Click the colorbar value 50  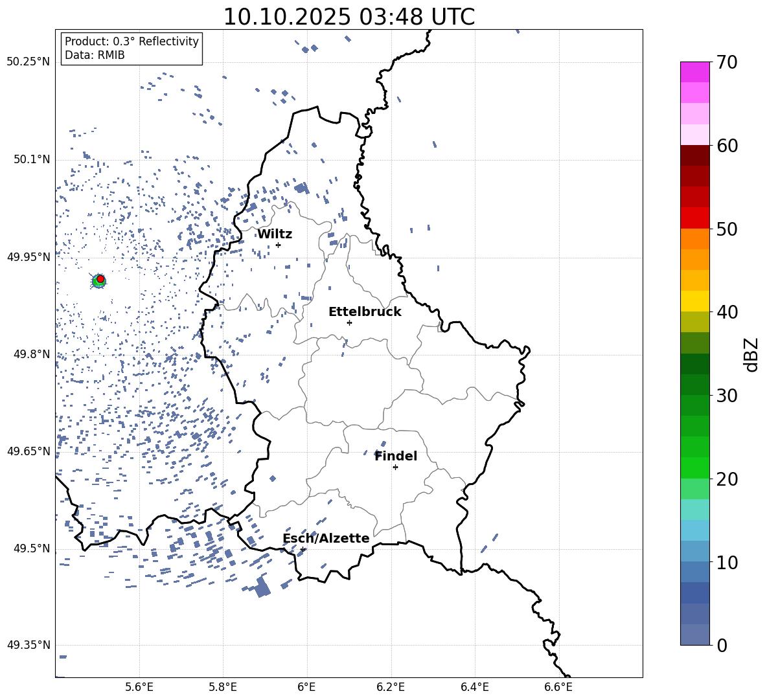tap(727, 229)
